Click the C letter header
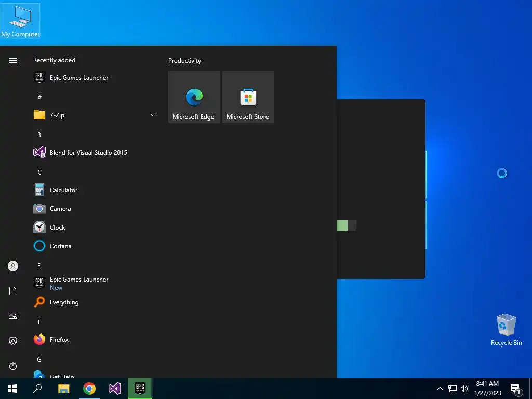The image size is (532, 399). click(39, 172)
